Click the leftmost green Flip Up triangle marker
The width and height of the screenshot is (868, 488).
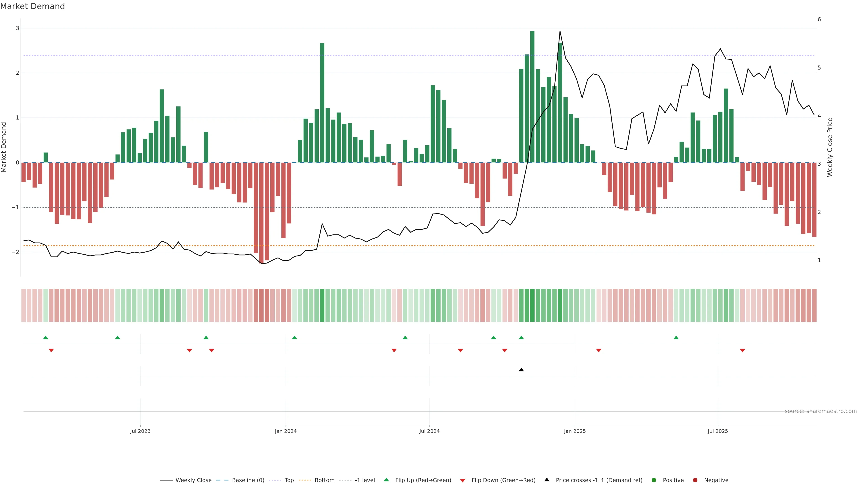(45, 338)
